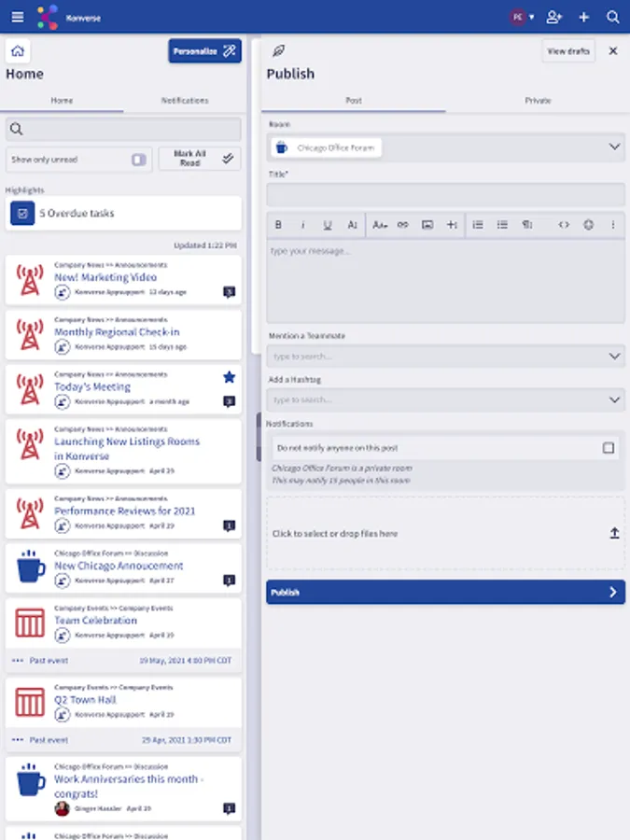Click the Konverse logo
630x840 pixels.
(48, 17)
